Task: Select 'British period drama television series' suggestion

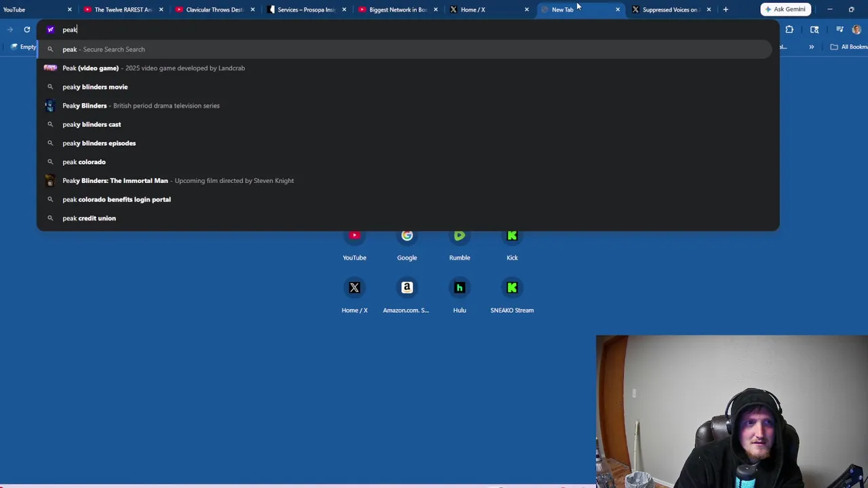Action: click(166, 106)
